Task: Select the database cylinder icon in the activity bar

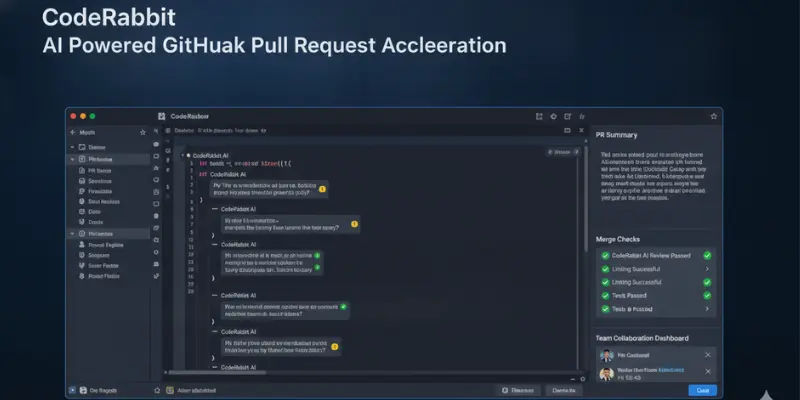Action: (x=156, y=216)
